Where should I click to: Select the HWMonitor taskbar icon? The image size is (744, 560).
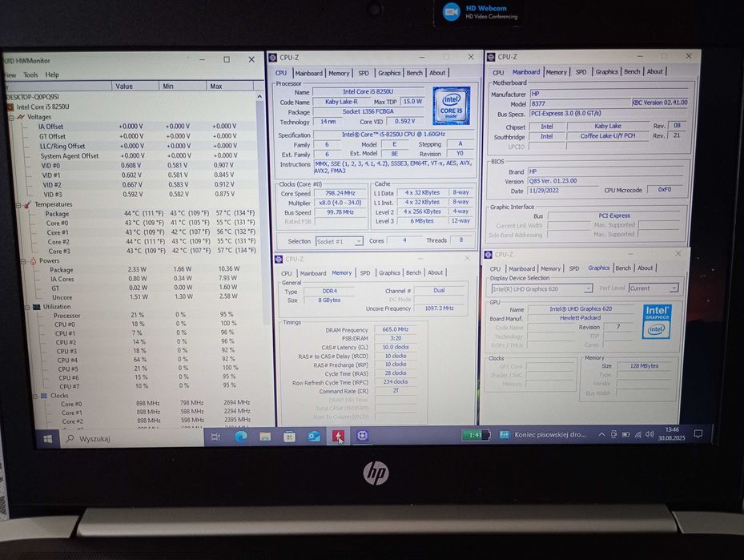point(338,436)
